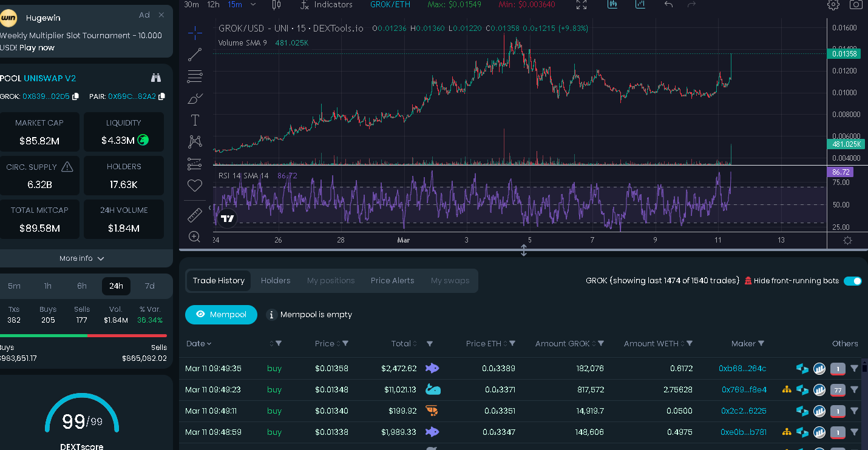Sort trades by Date column
The image size is (868, 450).
coord(198,343)
